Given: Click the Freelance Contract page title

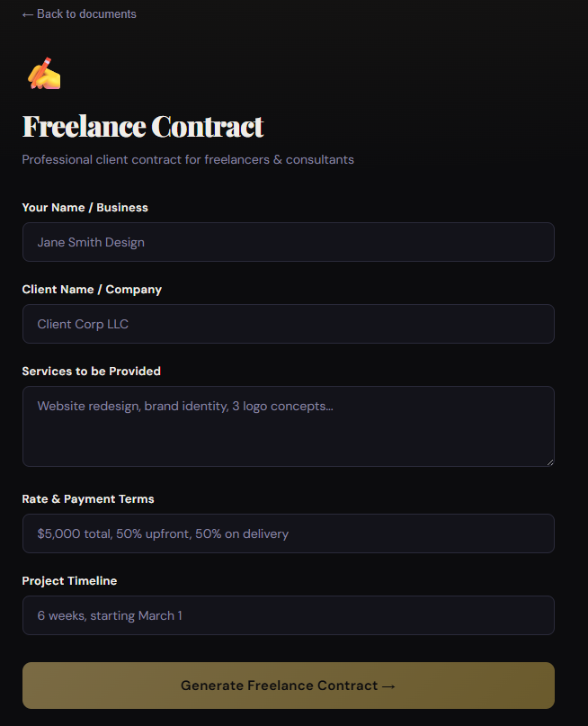Looking at the screenshot, I should click(x=142, y=126).
